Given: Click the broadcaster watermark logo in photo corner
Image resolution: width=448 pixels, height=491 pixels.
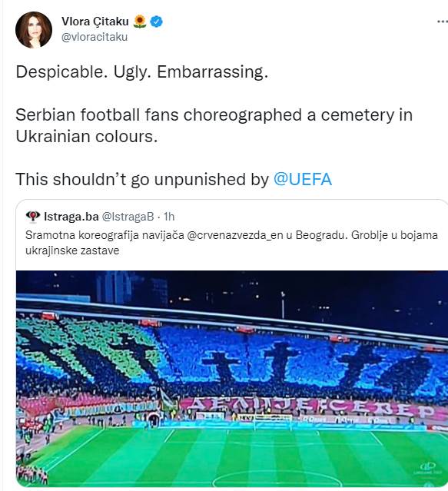Looking at the screenshot, I should coord(428,468).
